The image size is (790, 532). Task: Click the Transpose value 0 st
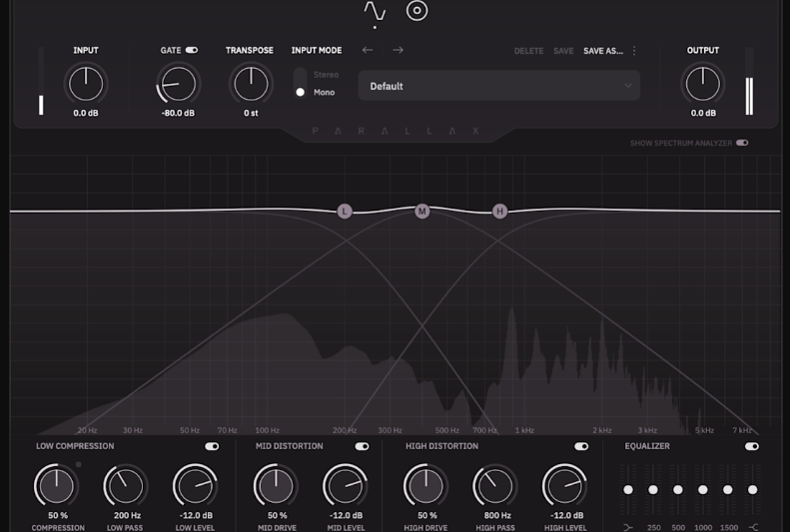(x=251, y=113)
